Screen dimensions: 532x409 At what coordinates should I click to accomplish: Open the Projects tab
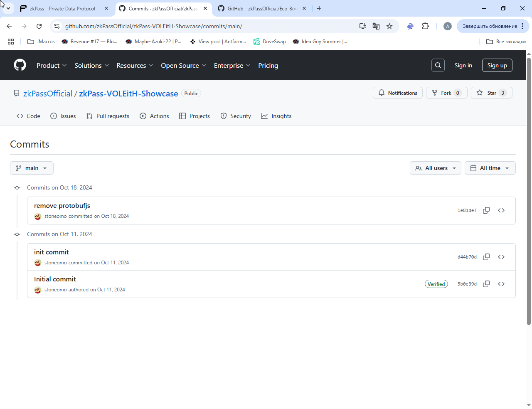click(x=195, y=116)
